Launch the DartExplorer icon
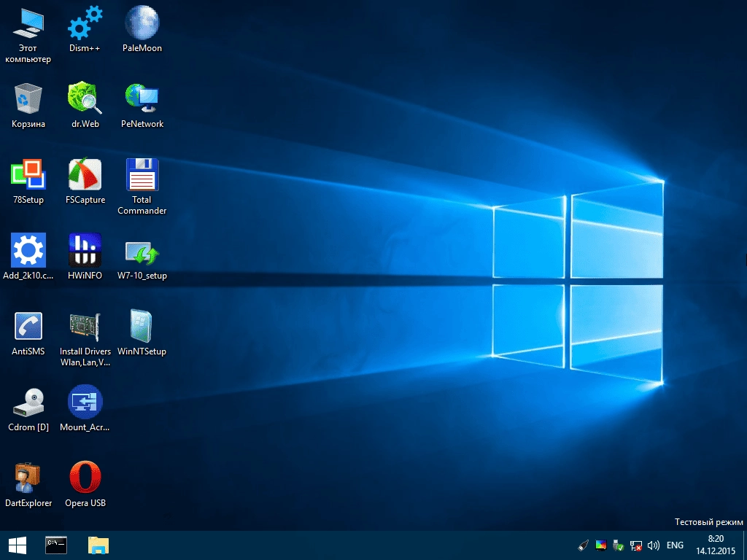The width and height of the screenshot is (747, 560). coord(28,477)
